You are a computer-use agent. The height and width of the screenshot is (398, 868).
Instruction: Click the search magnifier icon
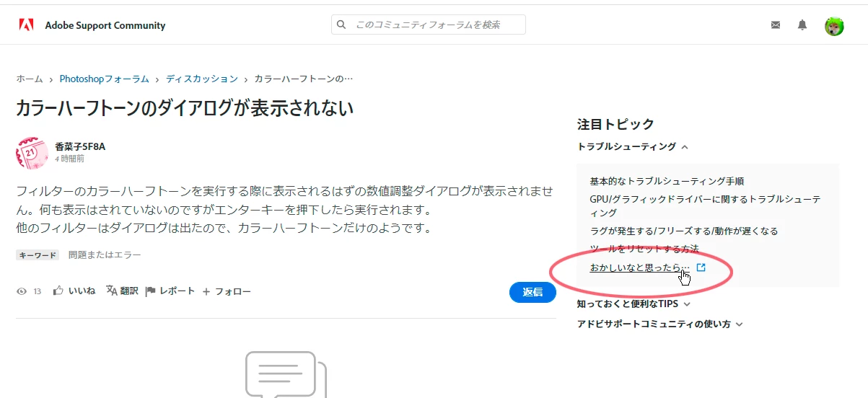click(342, 25)
